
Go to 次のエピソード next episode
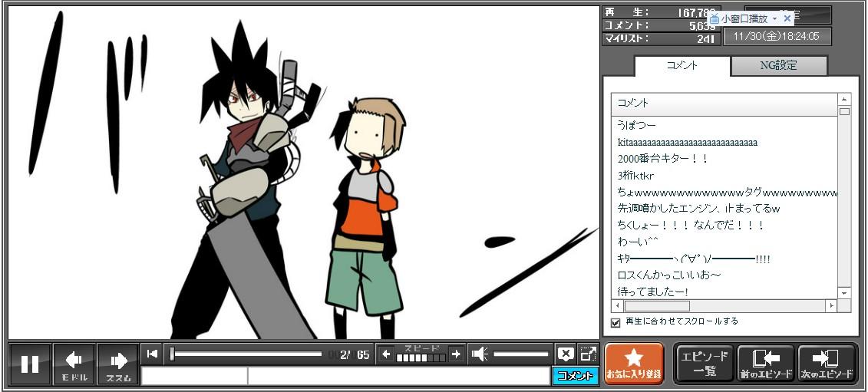tap(826, 364)
